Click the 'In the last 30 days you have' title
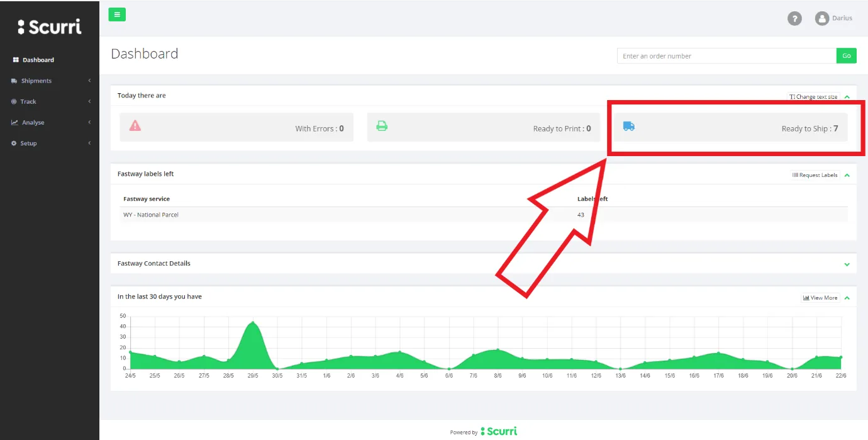Image resolution: width=868 pixels, height=440 pixels. 160,296
